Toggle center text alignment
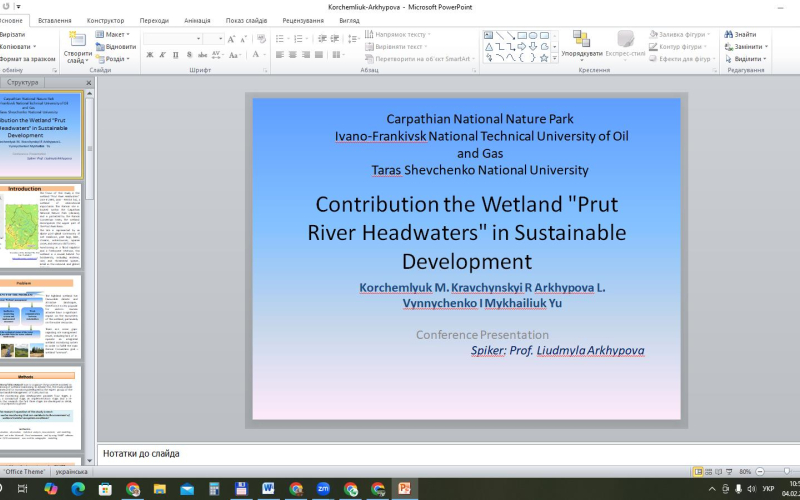Screen dimensions: 800x500 pos(292,55)
